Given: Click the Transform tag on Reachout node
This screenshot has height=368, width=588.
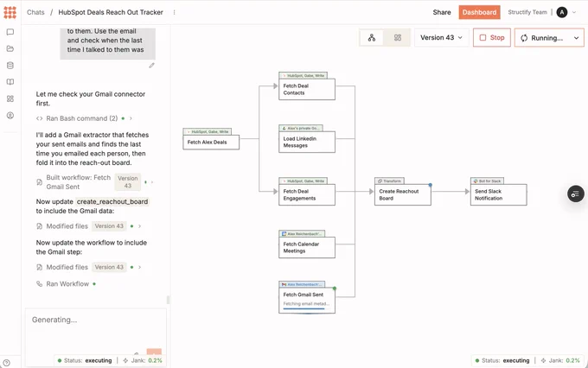Looking at the screenshot, I should (389, 181).
